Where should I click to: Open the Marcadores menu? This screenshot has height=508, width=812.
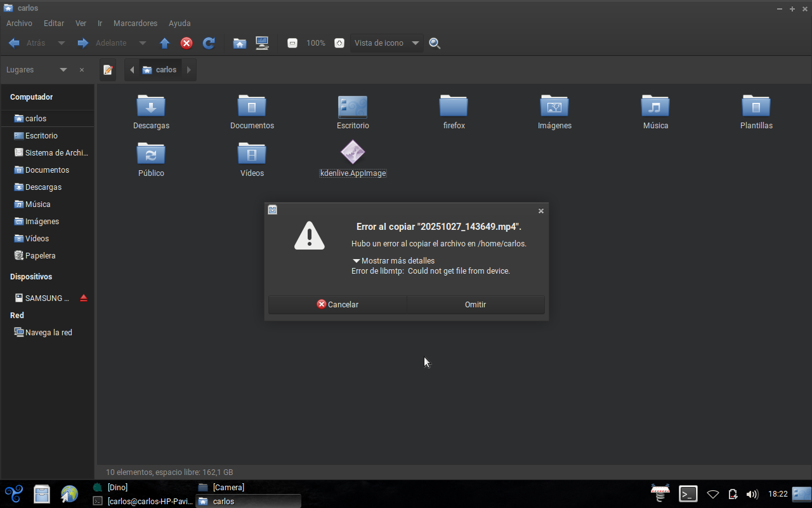(135, 23)
